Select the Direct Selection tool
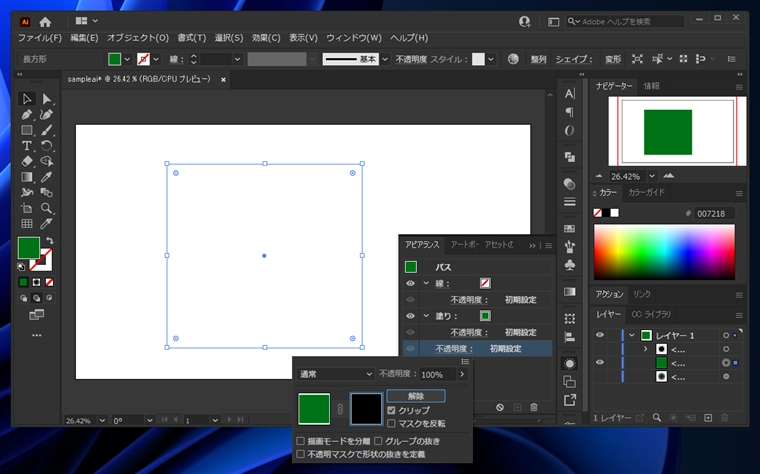This screenshot has width=760, height=474. [x=47, y=99]
